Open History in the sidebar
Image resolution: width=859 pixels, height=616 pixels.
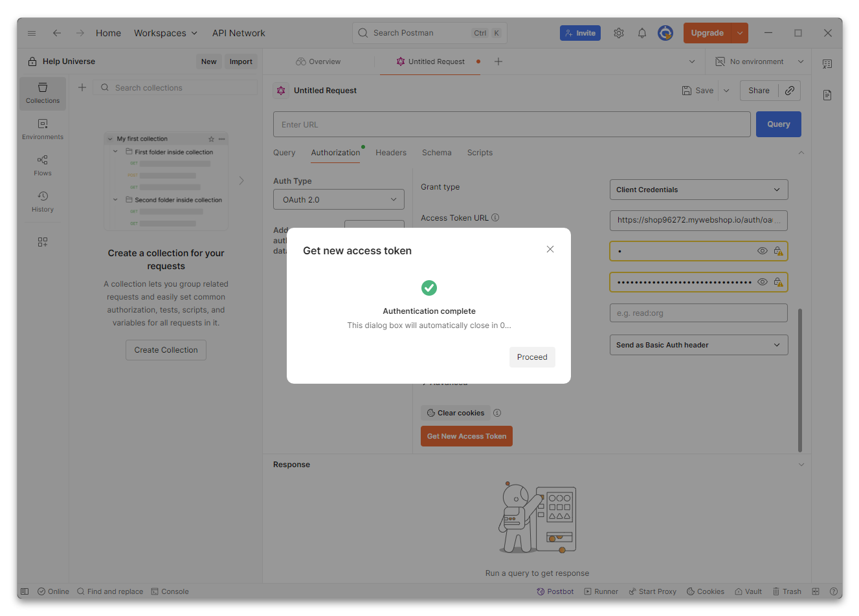43,202
